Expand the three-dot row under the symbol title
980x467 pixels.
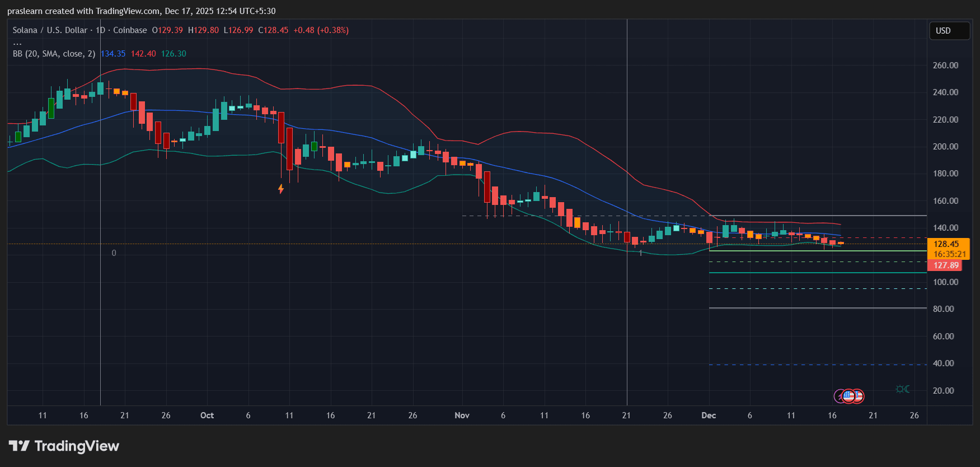(17, 42)
